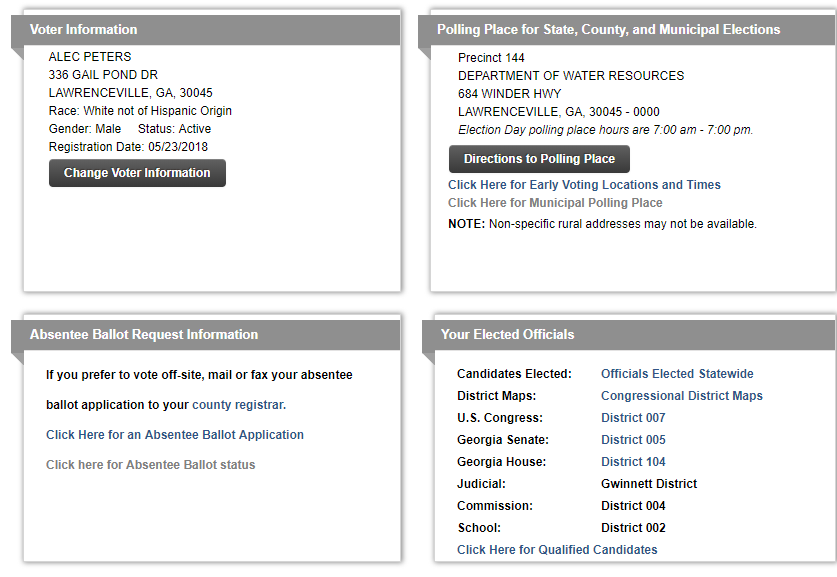Open Directions to Polling Place

click(539, 159)
